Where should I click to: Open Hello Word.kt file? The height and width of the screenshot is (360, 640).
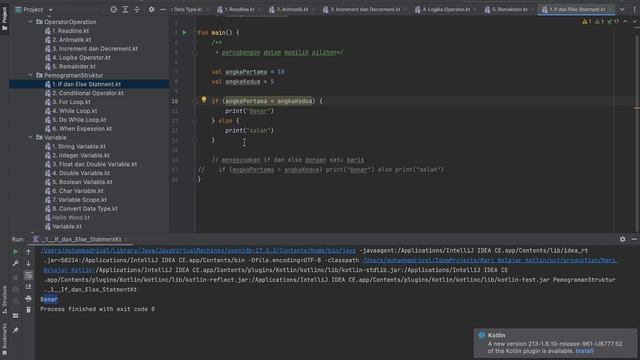point(71,218)
